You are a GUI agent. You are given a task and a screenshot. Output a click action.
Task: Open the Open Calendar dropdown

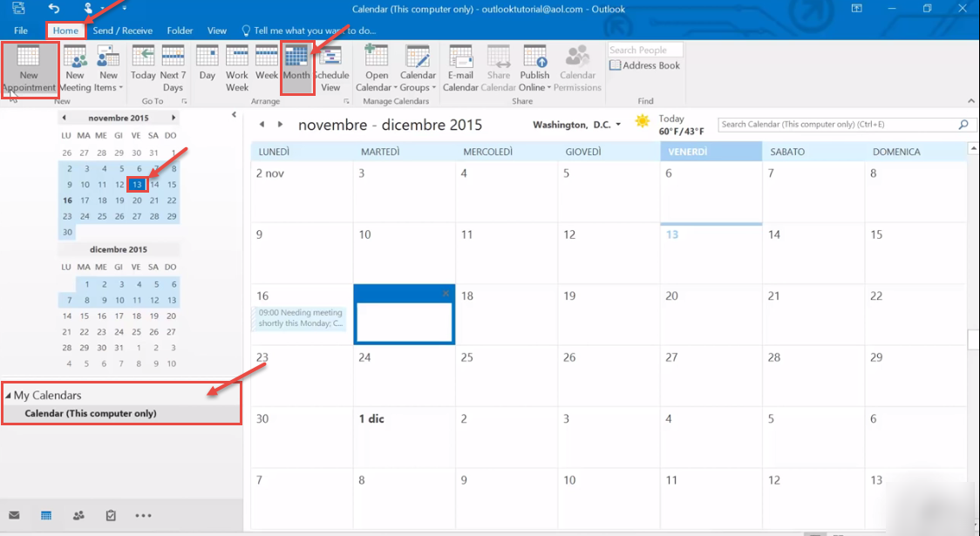coord(377,69)
